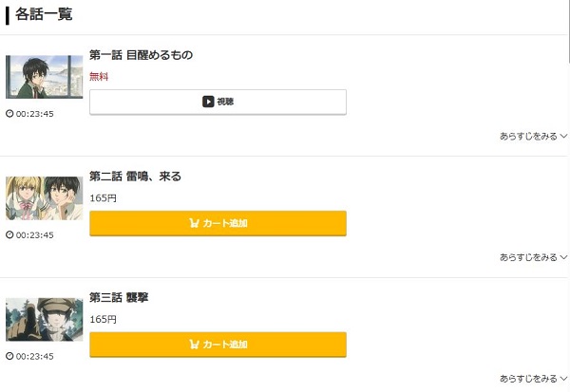Click the 各話一覧 section heading
This screenshot has width=570, height=392.
click(x=44, y=14)
